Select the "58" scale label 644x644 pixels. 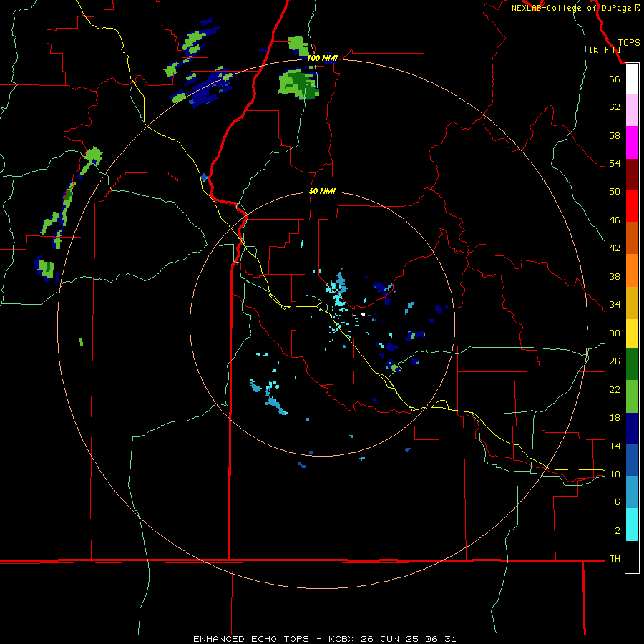tap(615, 135)
